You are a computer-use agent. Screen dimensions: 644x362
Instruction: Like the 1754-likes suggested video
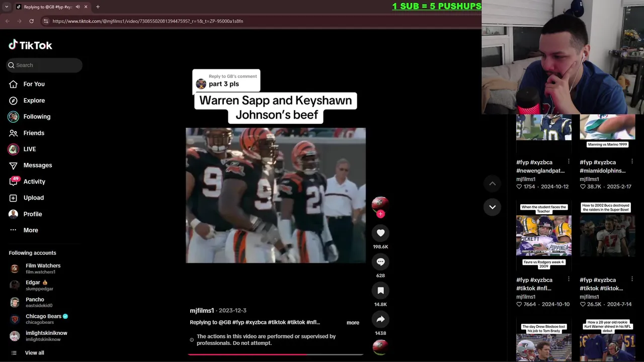pos(519,187)
